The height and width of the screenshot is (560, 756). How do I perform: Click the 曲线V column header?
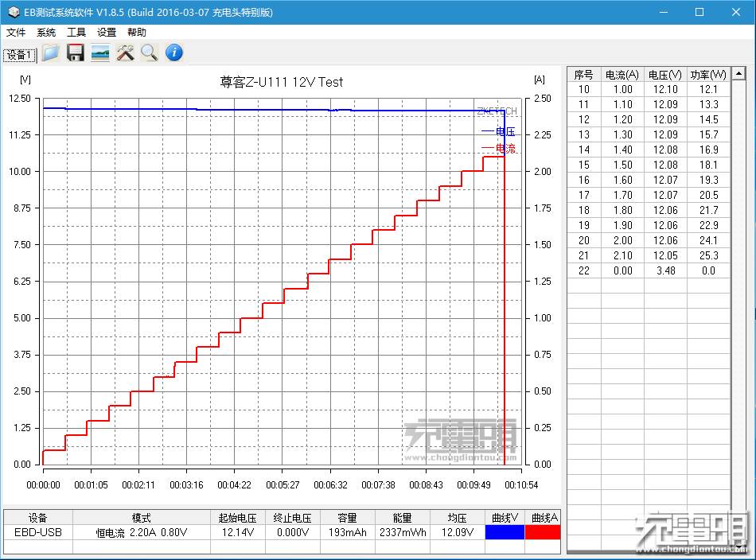[x=505, y=518]
